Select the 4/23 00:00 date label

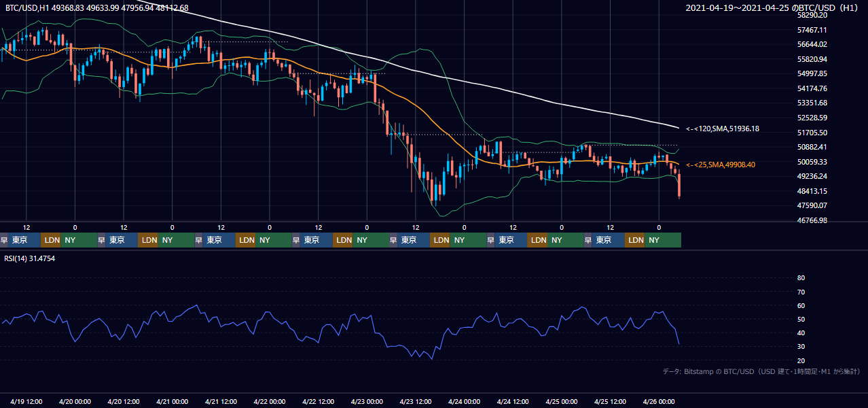[x=367, y=401]
